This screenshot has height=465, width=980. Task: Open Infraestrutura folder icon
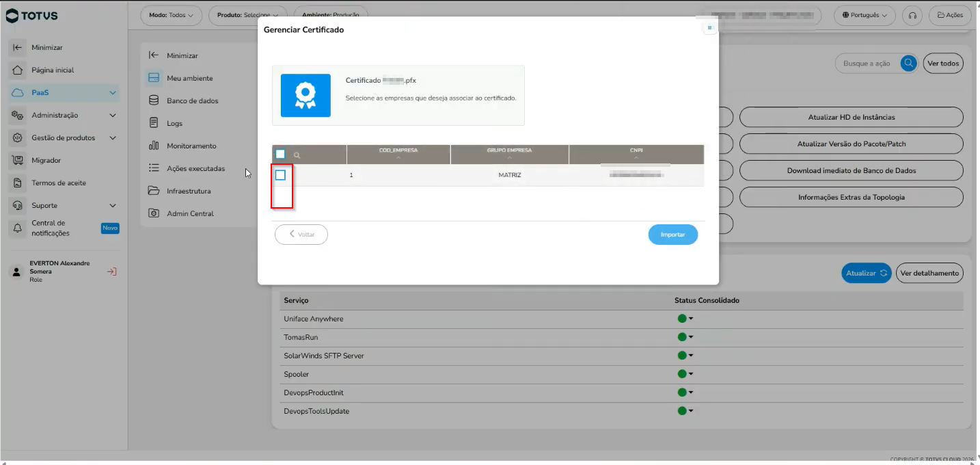tap(154, 191)
